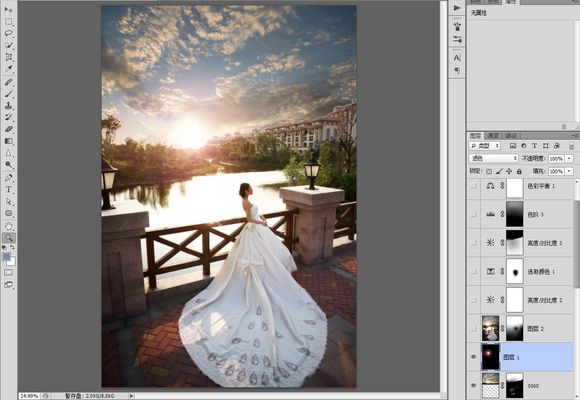
Task: Click the play actions panel button
Action: pyautogui.click(x=457, y=7)
